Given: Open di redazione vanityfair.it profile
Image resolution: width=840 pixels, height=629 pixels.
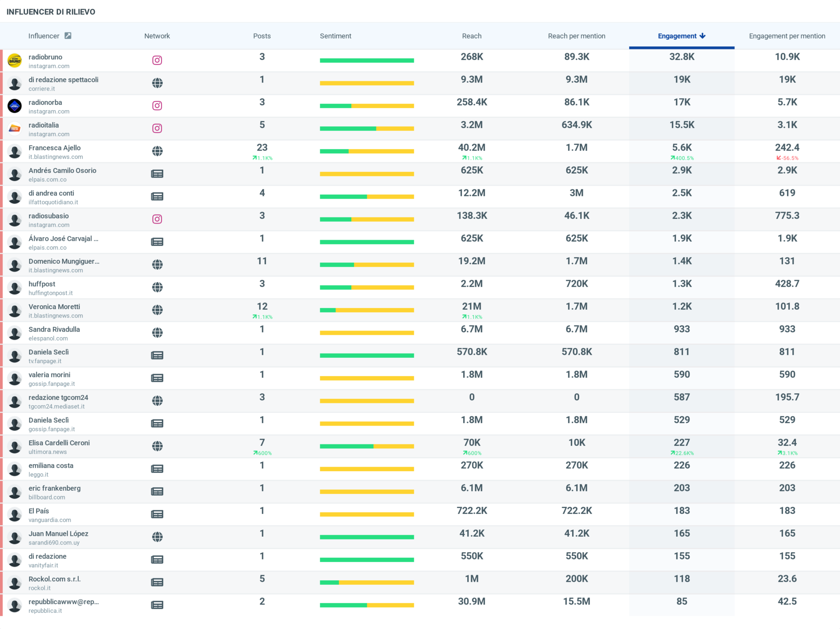Looking at the screenshot, I should point(47,556).
